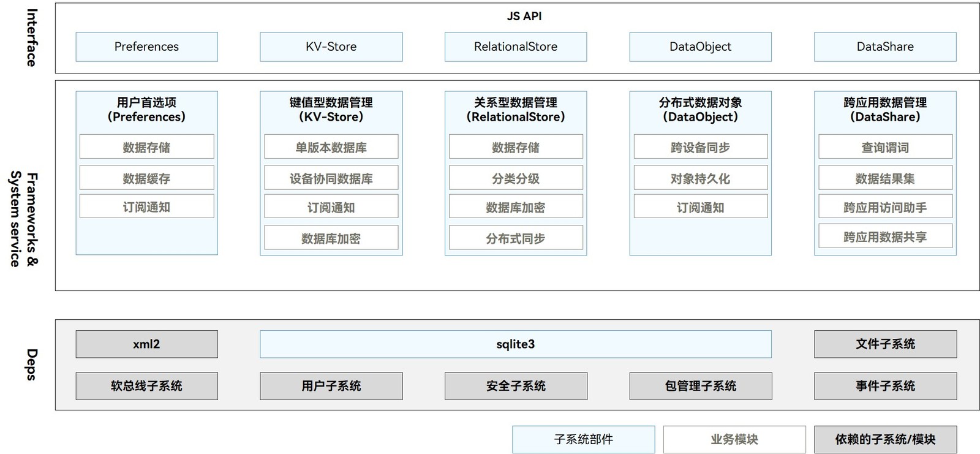Click the DataObject box under JS API
Viewport: 980px width, 454px height.
tap(700, 47)
